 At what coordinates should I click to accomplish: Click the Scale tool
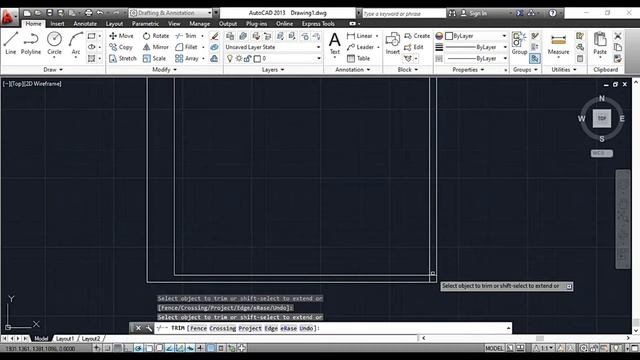154,58
